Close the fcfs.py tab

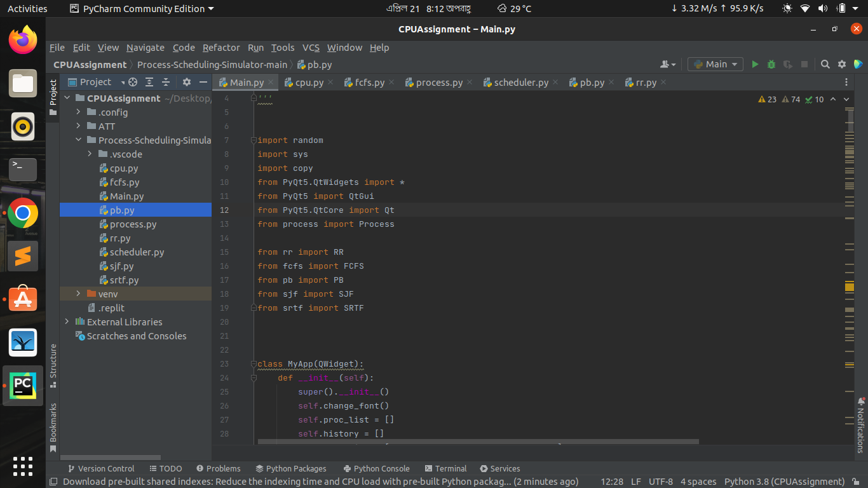tap(391, 82)
